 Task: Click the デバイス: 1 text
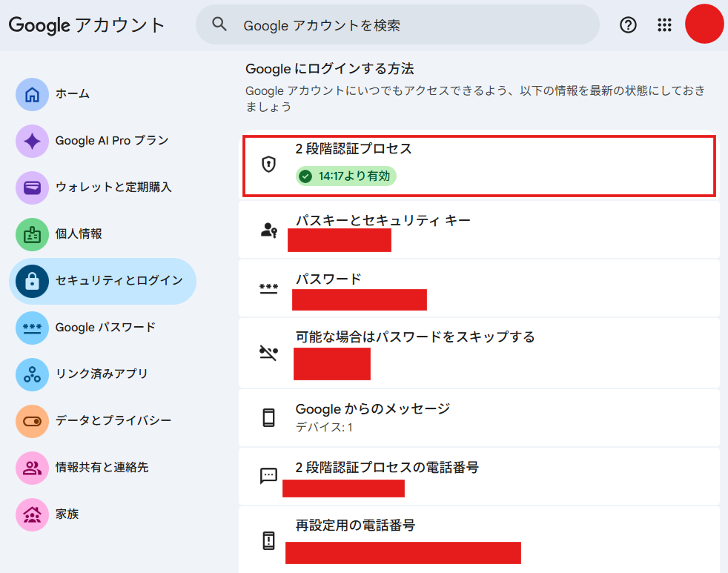(324, 427)
